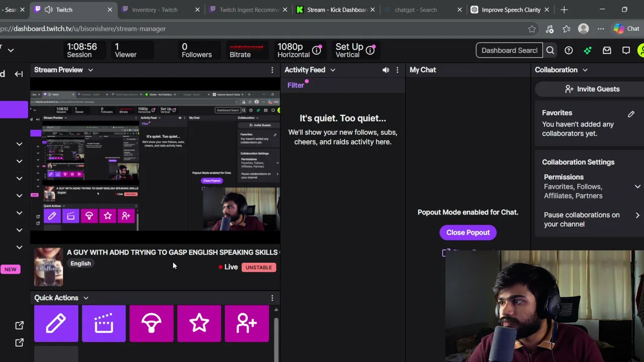Click the UNSTABLE stream status badge
This screenshot has height=362, width=644.
click(x=259, y=267)
